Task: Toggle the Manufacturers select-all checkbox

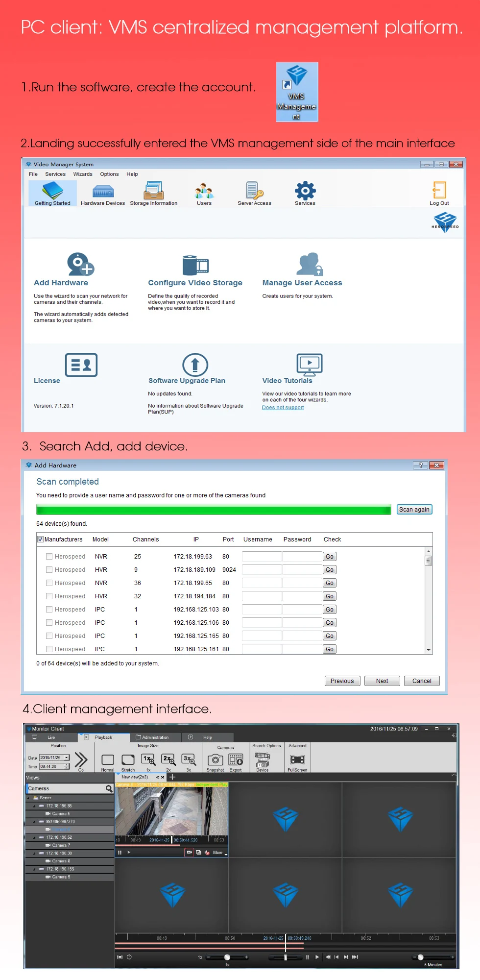Action: click(40, 539)
